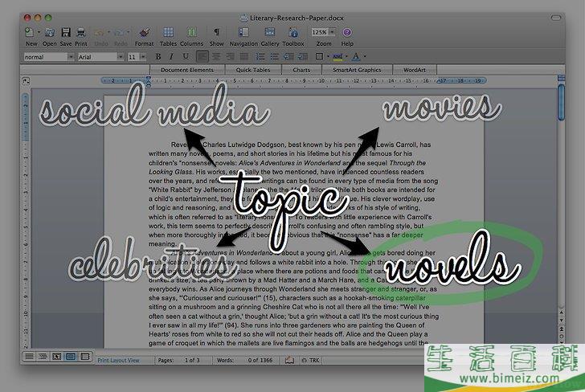Click the bulleted list icon
This screenshot has height=392, width=585.
tap(274, 57)
